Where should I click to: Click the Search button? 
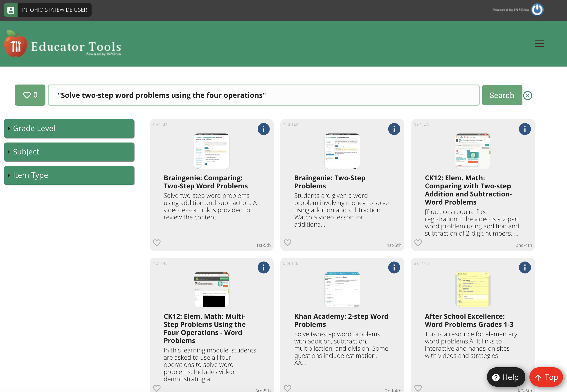[x=502, y=95]
